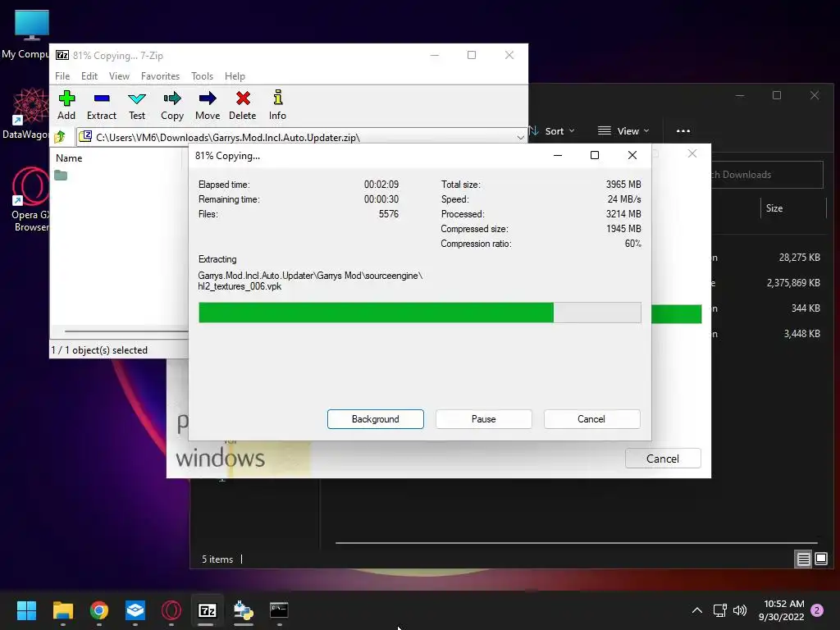Viewport: 840px width, 630px height.
Task: Open the command prompt in taskbar
Action: [279, 610]
